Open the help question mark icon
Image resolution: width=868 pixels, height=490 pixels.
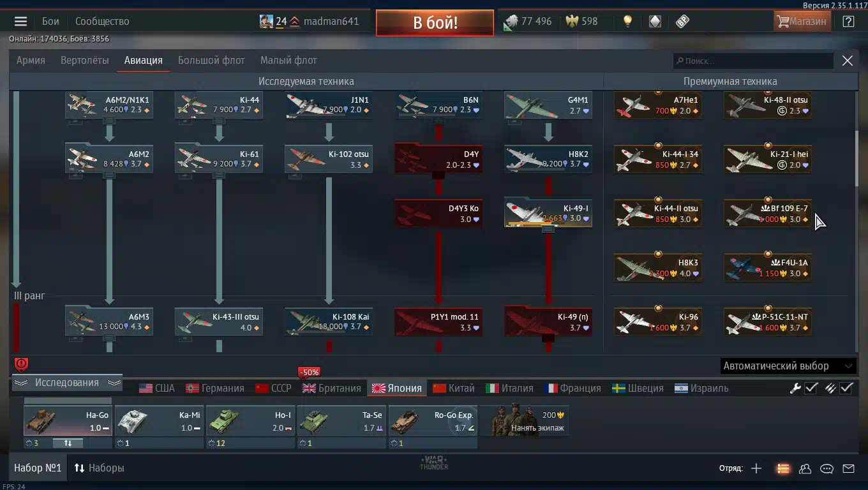[x=848, y=21]
